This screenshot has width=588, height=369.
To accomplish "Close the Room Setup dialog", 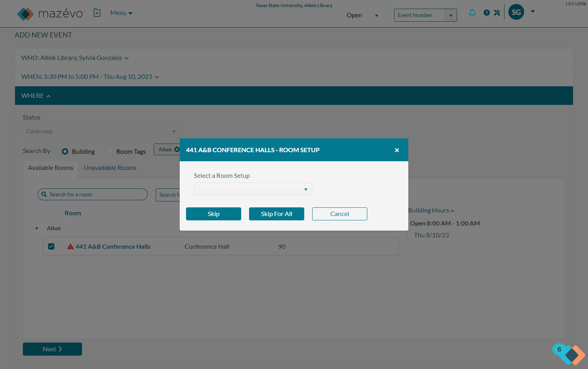I will pos(397,150).
